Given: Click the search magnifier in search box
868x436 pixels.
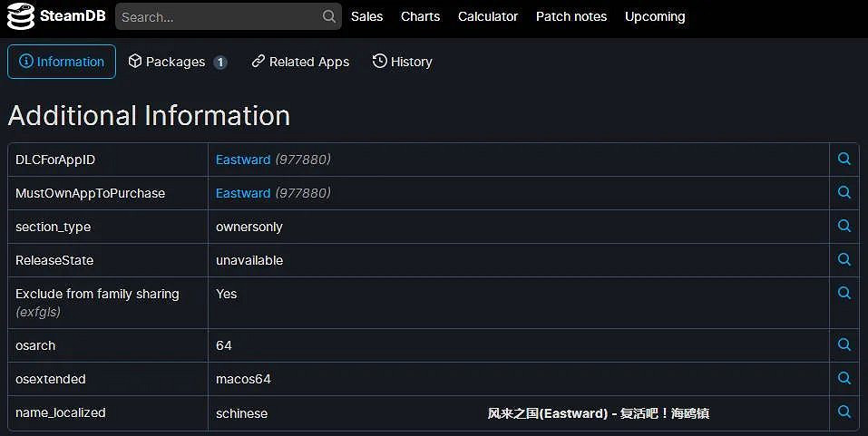Looking at the screenshot, I should tap(328, 16).
